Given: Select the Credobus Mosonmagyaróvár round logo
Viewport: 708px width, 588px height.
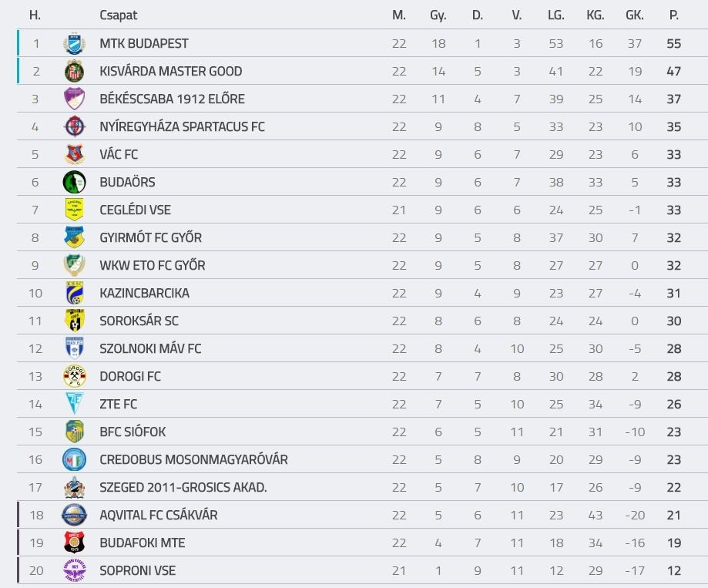Looking at the screenshot, I should pos(74,459).
